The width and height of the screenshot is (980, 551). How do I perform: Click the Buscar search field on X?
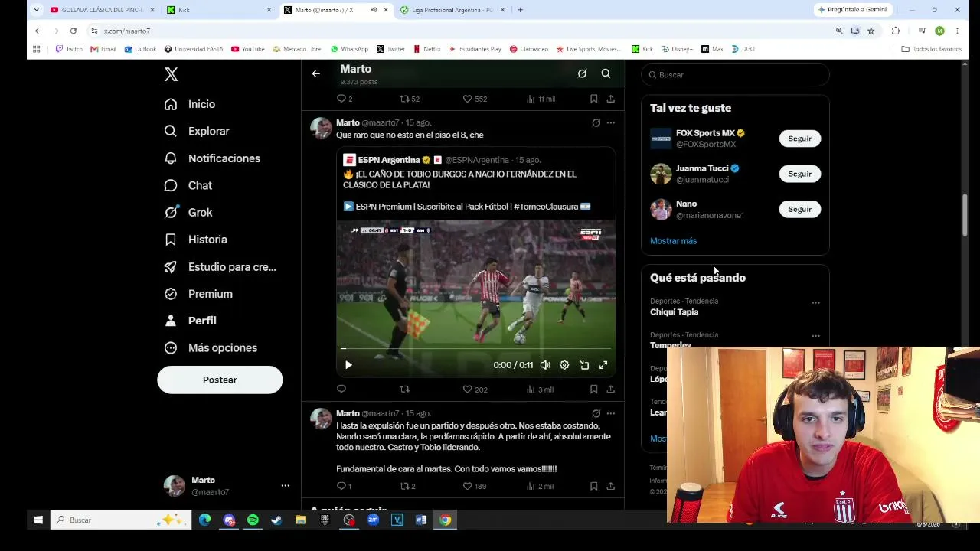735,74
